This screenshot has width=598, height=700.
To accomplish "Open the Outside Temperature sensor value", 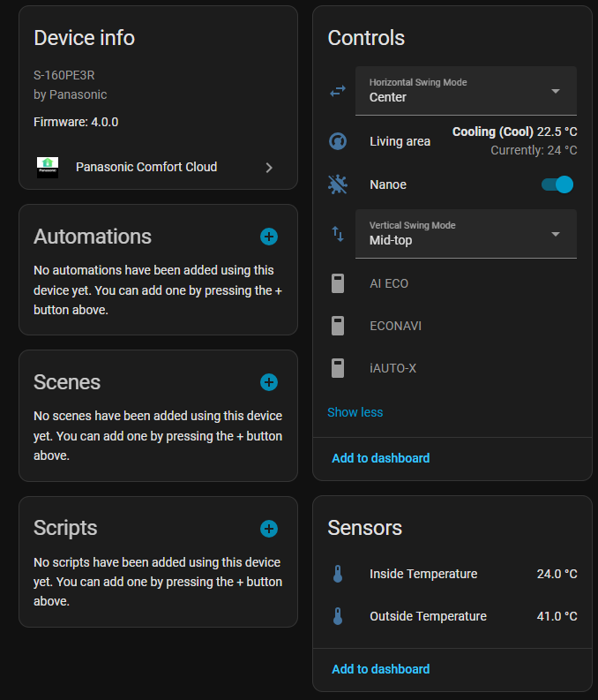I will click(557, 616).
